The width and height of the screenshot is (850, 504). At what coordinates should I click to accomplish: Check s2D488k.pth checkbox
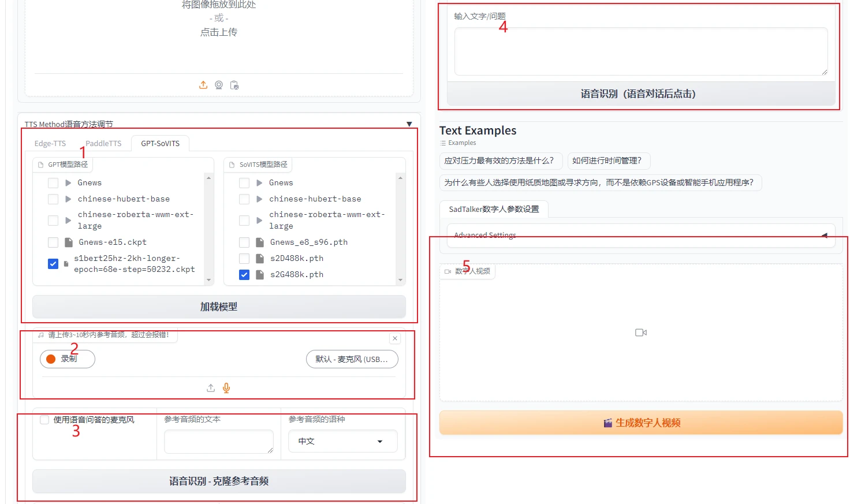[x=244, y=259]
